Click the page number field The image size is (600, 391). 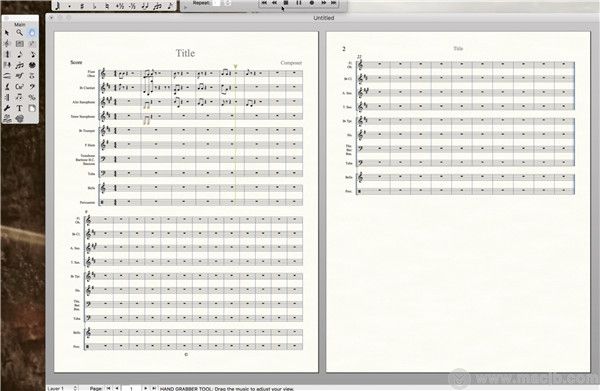(131, 388)
